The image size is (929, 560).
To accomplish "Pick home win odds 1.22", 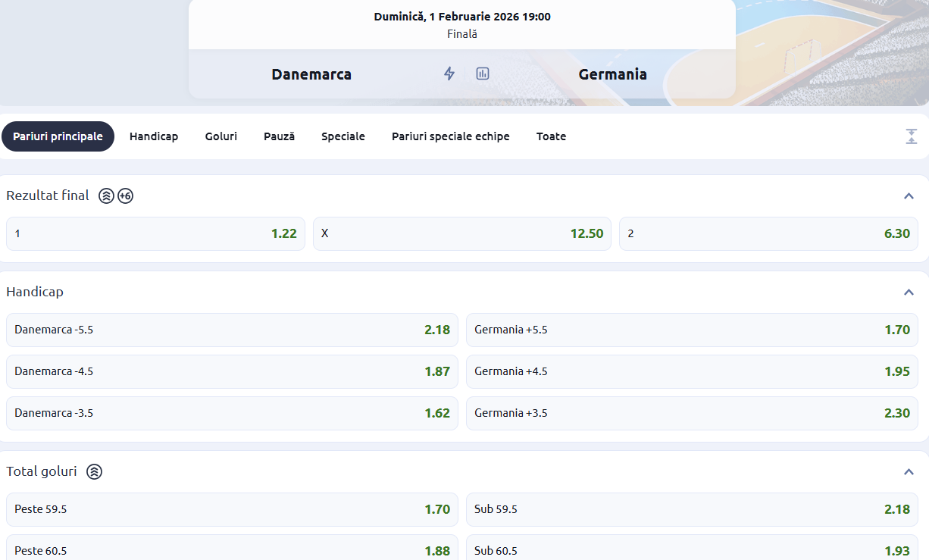I will coord(155,233).
